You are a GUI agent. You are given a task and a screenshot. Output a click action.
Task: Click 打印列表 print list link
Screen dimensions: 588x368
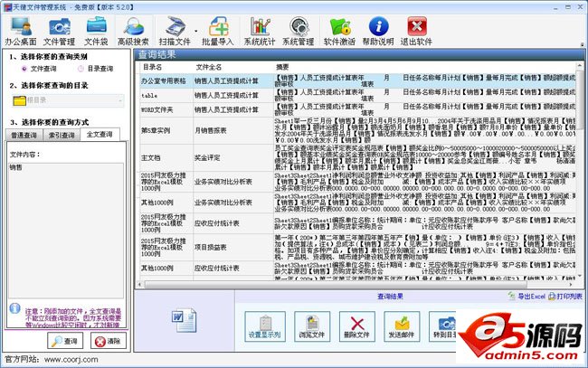click(565, 296)
